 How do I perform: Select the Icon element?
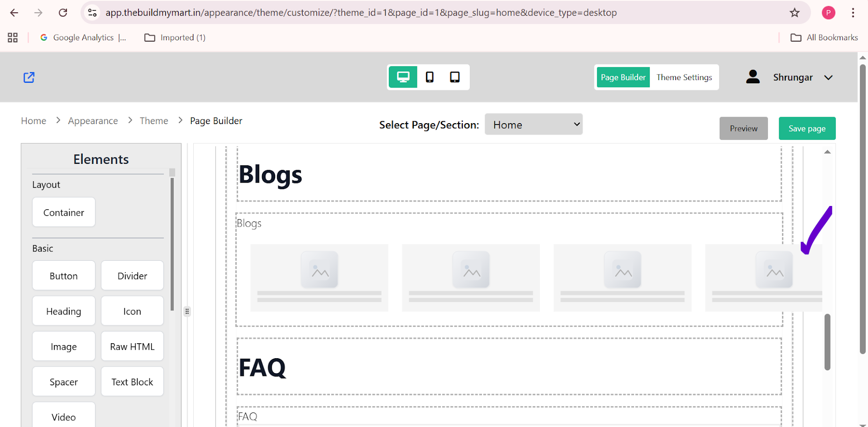(x=132, y=311)
